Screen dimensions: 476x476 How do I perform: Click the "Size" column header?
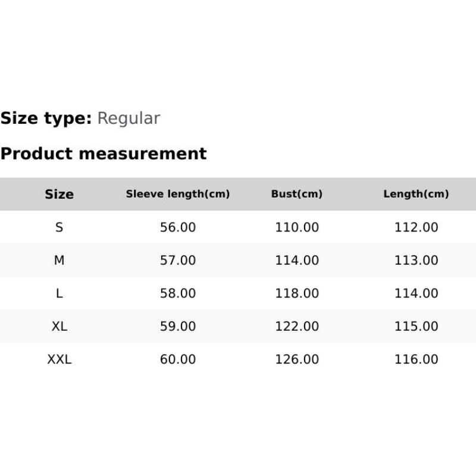click(59, 194)
